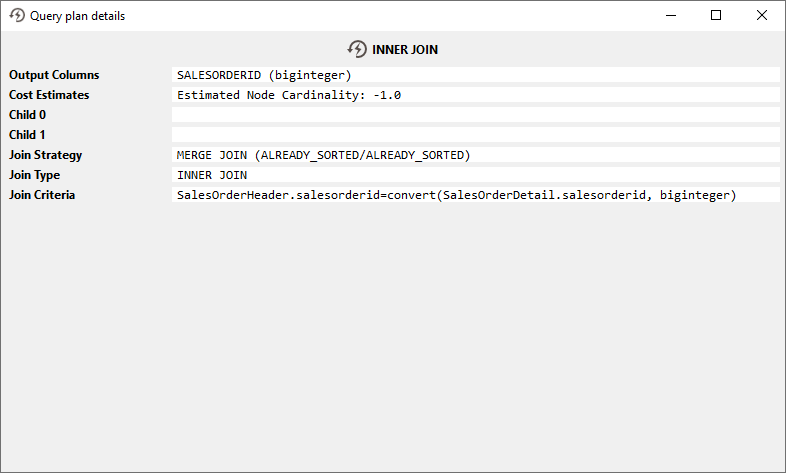Click the INNER JOIN heading text

click(405, 49)
